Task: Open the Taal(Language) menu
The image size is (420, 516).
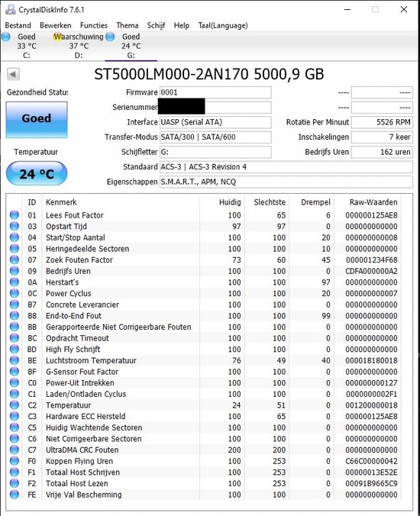Action: 223,25
